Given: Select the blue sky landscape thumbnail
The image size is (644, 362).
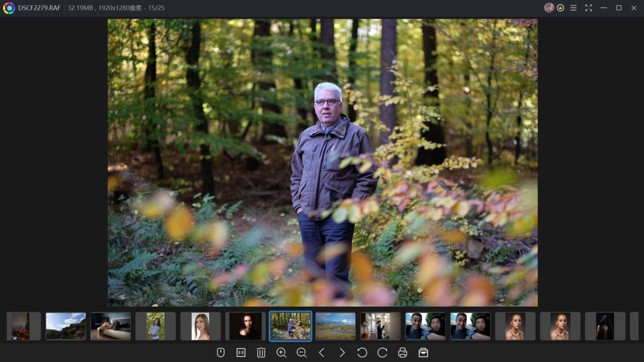Looking at the screenshot, I should pyautogui.click(x=65, y=326).
